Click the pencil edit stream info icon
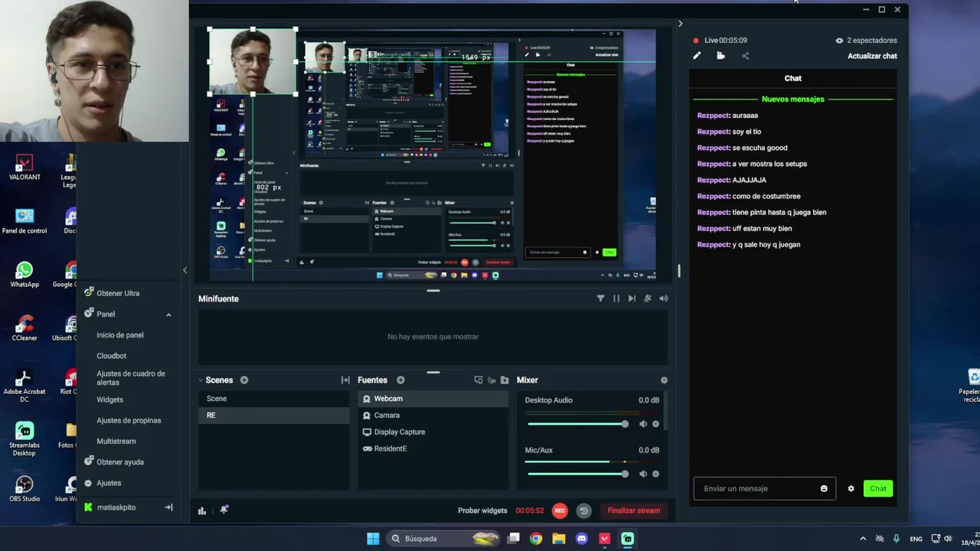The image size is (980, 551). pyautogui.click(x=697, y=56)
